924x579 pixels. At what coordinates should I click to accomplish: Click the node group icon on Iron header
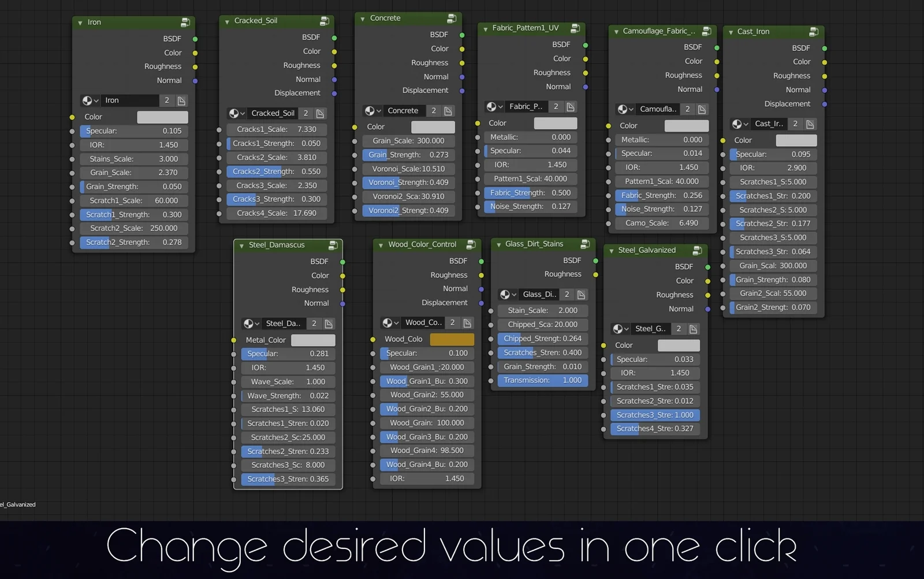185,22
